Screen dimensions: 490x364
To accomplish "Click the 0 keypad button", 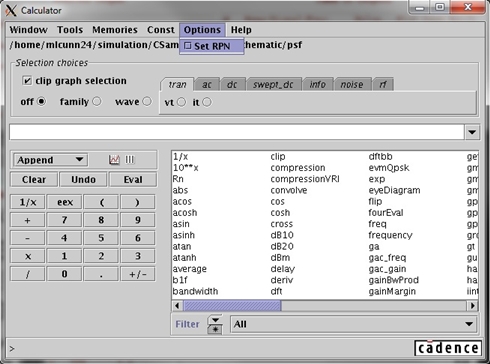I will click(x=64, y=274).
